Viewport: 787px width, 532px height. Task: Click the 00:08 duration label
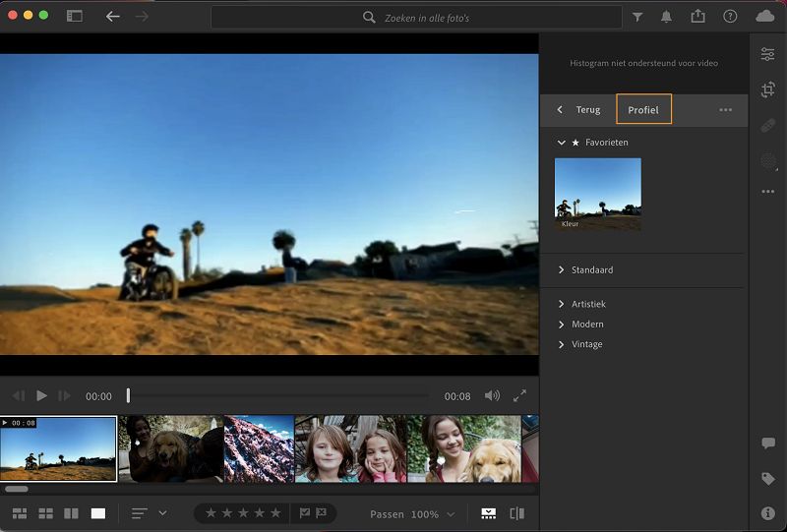pyautogui.click(x=457, y=396)
